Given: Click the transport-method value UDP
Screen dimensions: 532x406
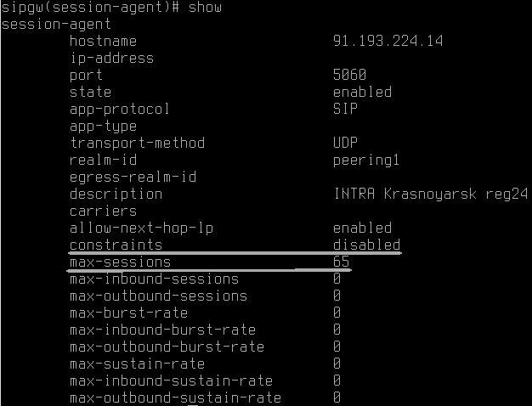Looking at the screenshot, I should (345, 143).
